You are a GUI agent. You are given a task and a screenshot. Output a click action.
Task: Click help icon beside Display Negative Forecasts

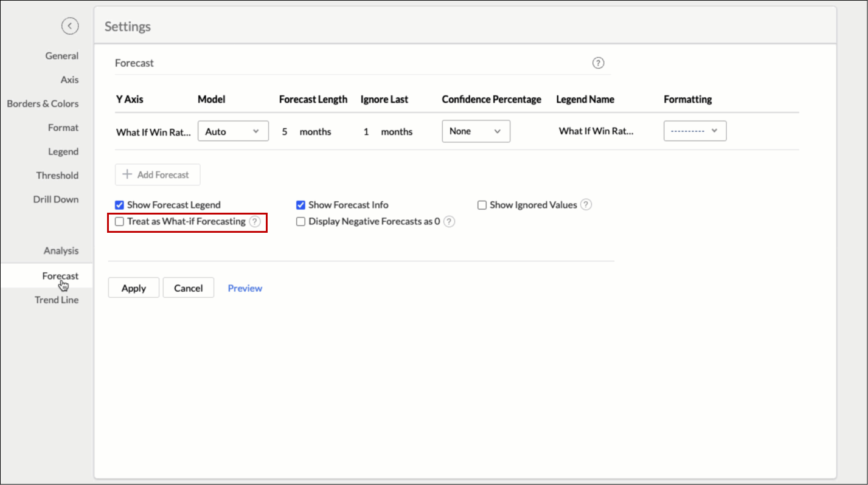coord(449,222)
